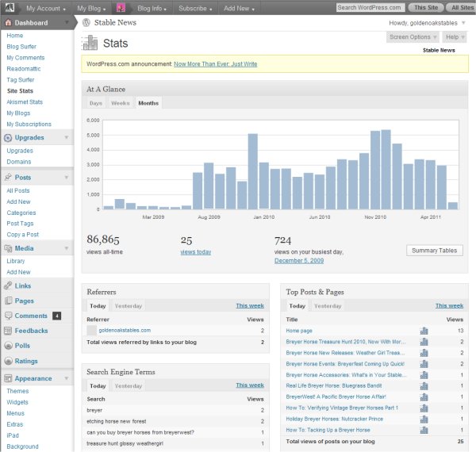Show Yesterday tab in Referrers

point(129,306)
